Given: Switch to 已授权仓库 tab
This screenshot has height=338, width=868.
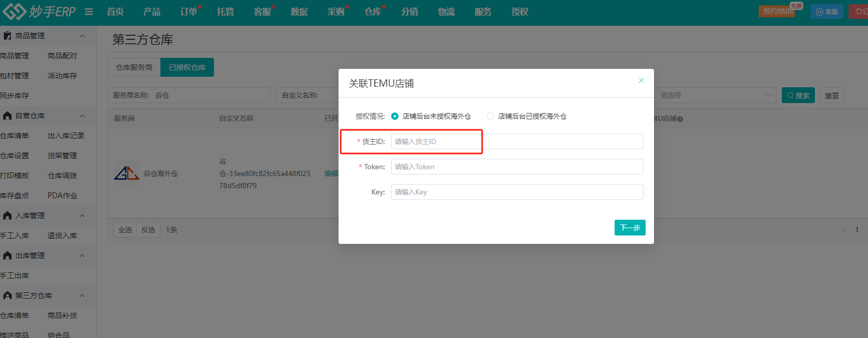Looking at the screenshot, I should (187, 67).
